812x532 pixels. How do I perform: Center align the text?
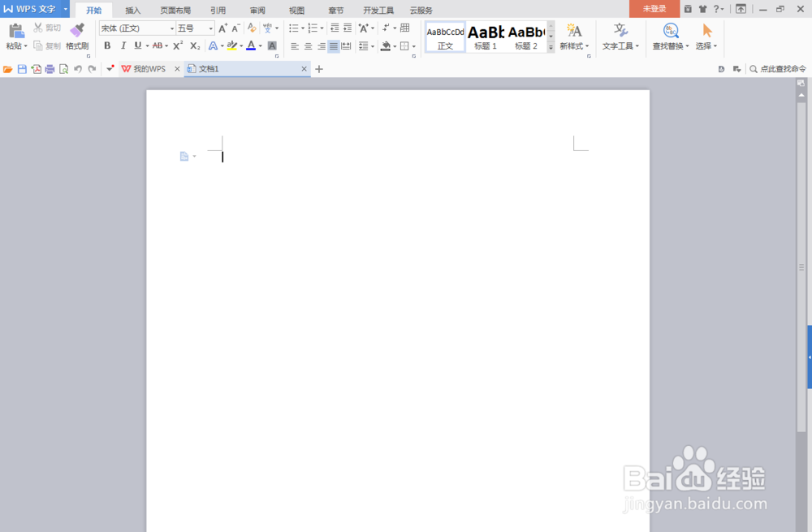308,46
